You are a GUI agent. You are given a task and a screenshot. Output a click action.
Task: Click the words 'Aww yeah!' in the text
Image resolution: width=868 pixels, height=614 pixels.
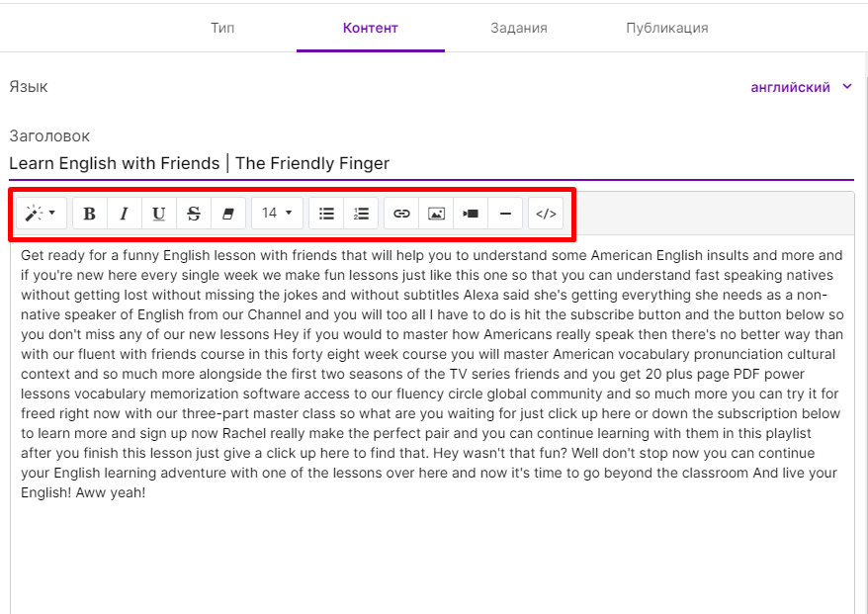[111, 492]
